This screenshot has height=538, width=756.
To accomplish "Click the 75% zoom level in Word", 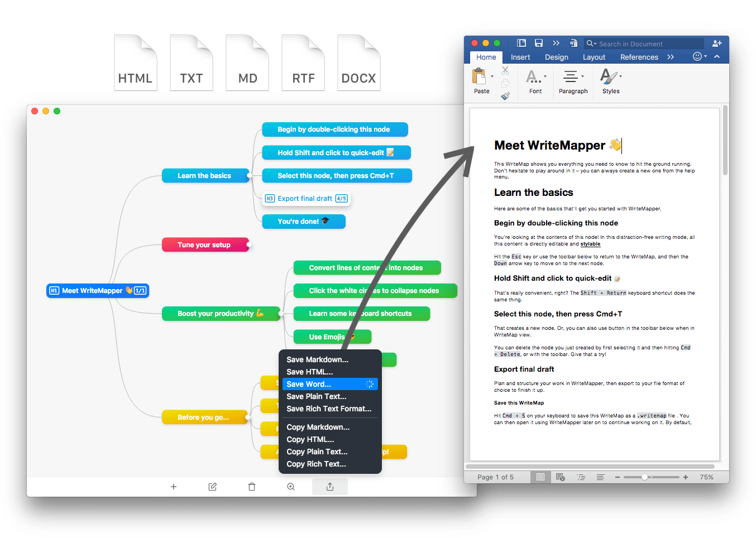I will [x=707, y=477].
